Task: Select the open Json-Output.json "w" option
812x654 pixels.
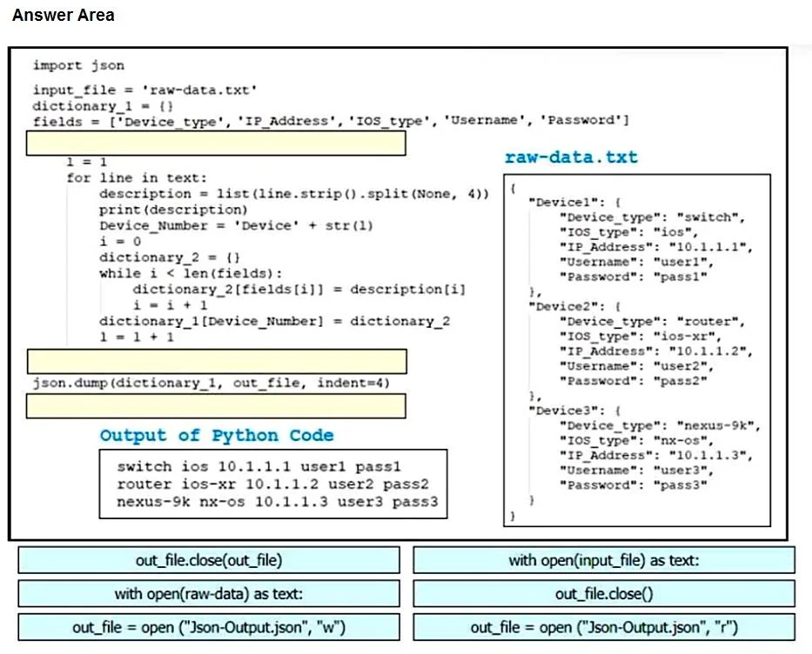Action: tap(209, 627)
